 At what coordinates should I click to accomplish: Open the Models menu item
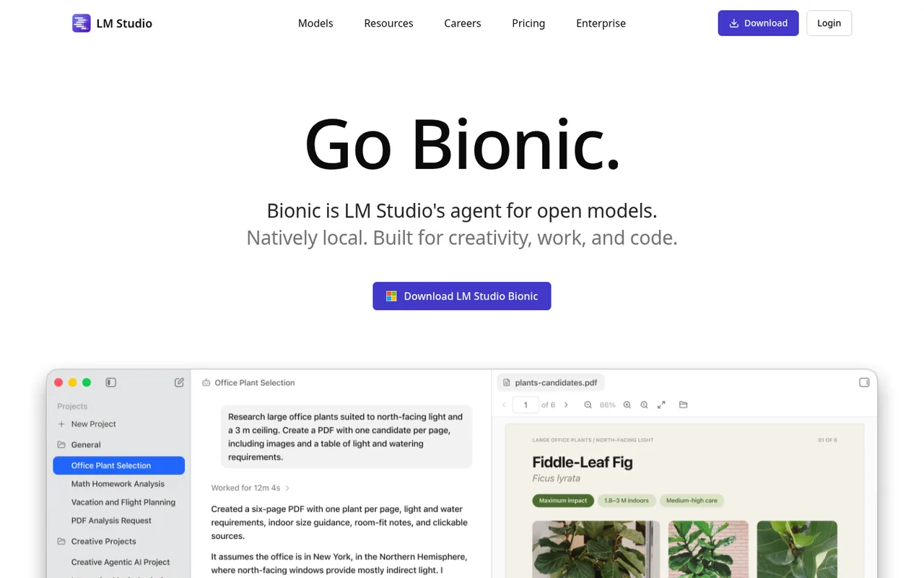click(315, 23)
